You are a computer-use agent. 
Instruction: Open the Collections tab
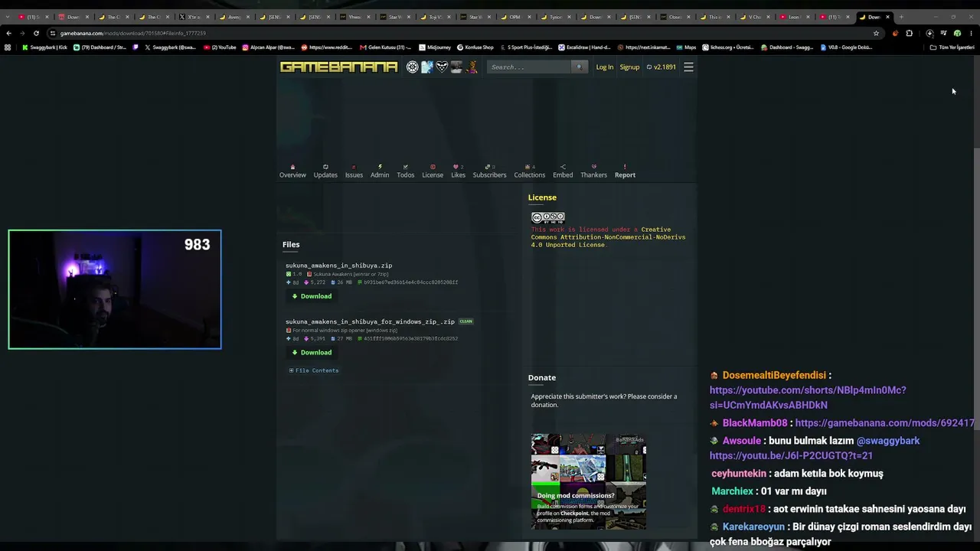[x=530, y=171]
